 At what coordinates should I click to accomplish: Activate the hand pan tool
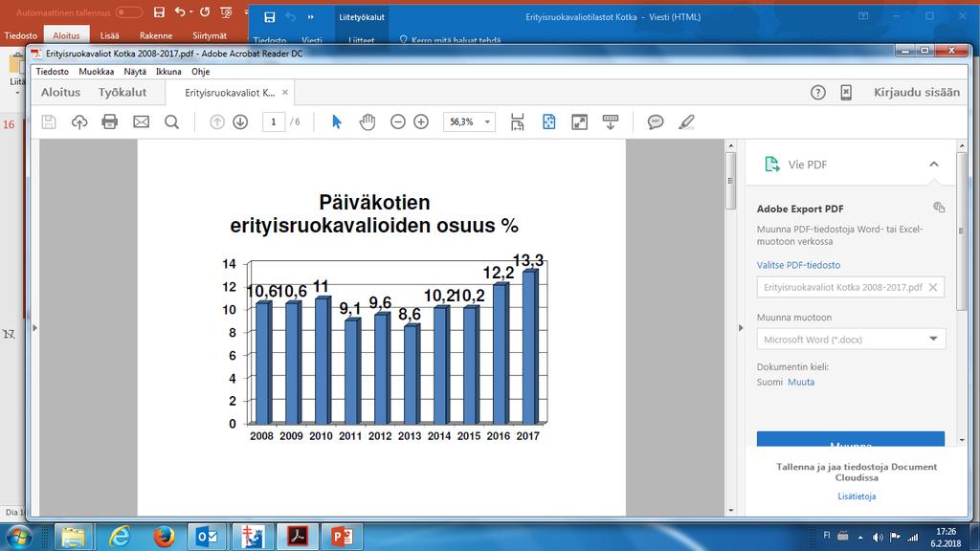point(367,121)
